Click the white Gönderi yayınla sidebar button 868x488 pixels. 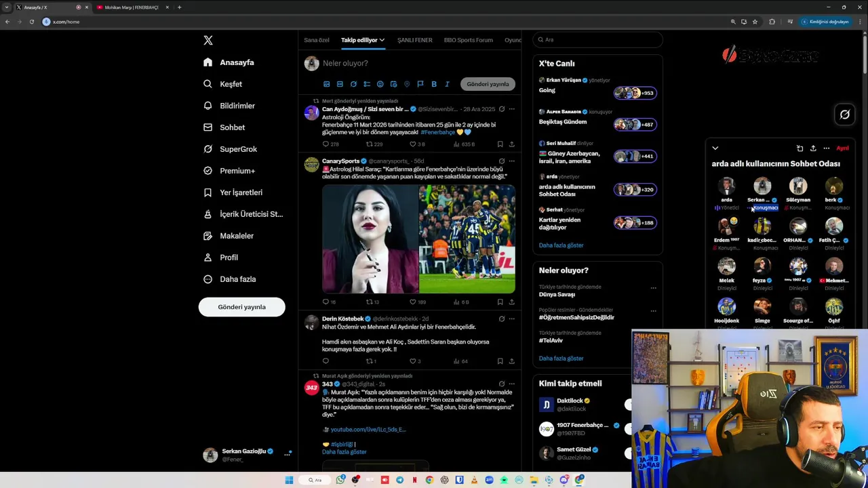(x=241, y=307)
